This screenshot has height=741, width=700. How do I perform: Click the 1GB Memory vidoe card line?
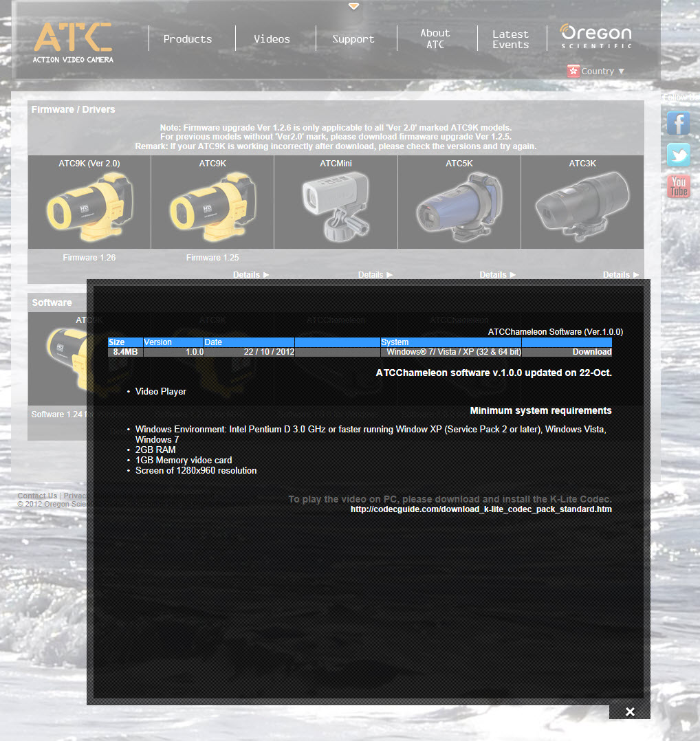[184, 461]
